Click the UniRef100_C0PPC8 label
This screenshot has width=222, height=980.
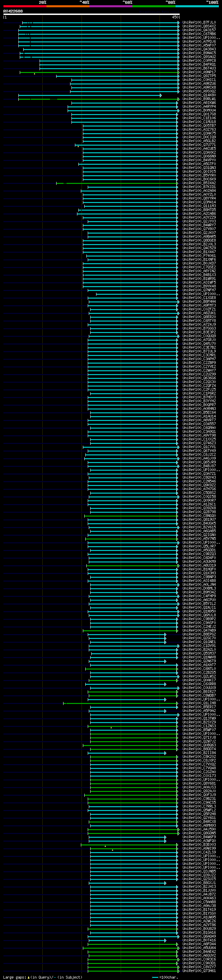tap(199, 60)
